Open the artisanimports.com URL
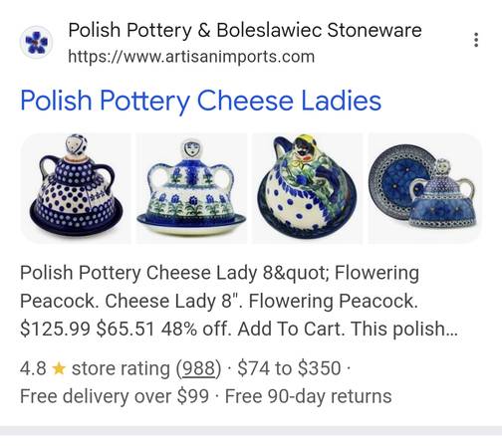 click(x=191, y=57)
